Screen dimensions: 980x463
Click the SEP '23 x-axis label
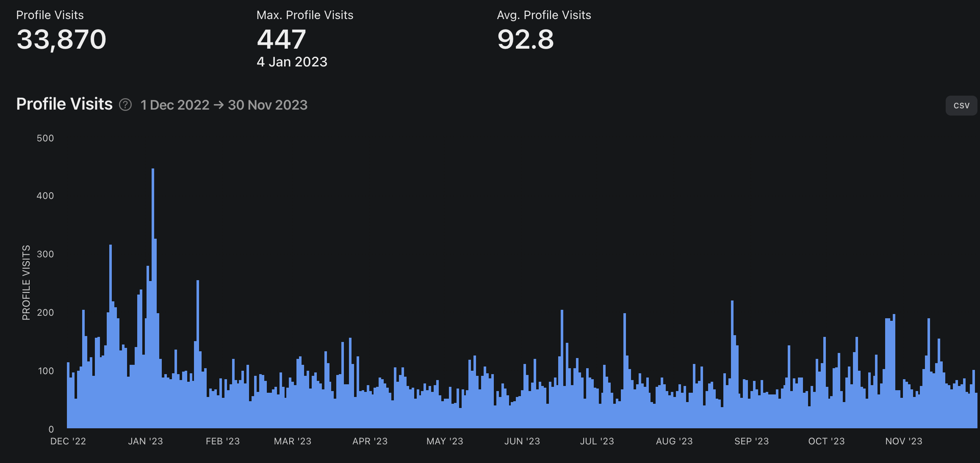[751, 441]
